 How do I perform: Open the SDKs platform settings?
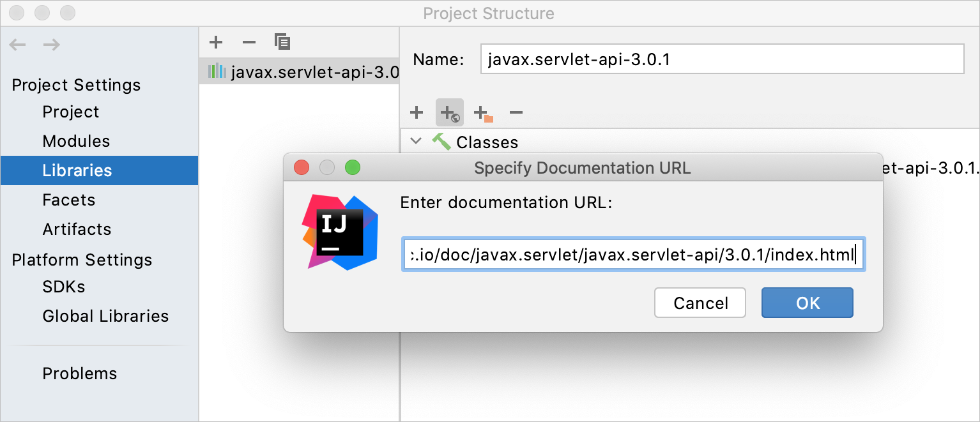(x=63, y=287)
